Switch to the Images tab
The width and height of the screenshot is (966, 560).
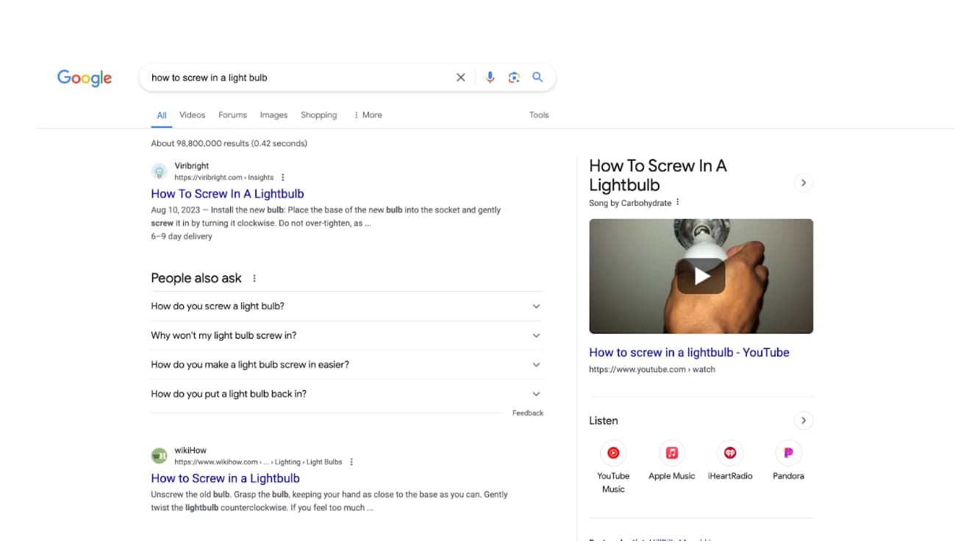[273, 115]
